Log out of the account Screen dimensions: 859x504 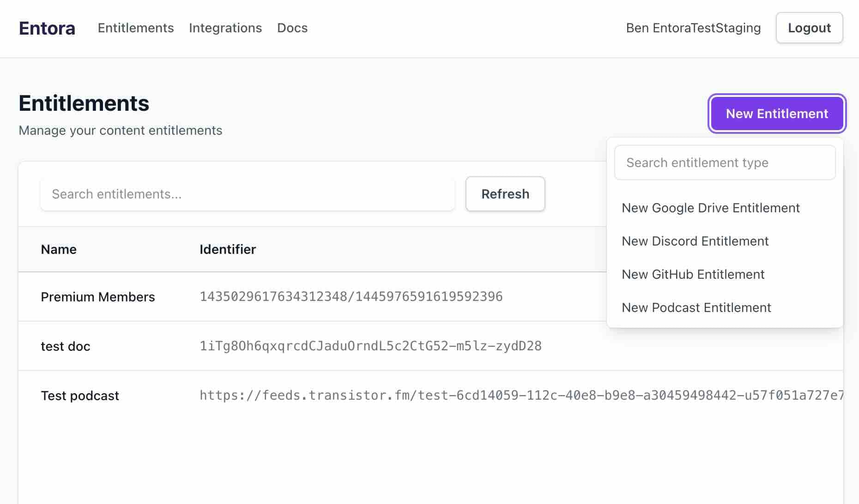point(809,28)
